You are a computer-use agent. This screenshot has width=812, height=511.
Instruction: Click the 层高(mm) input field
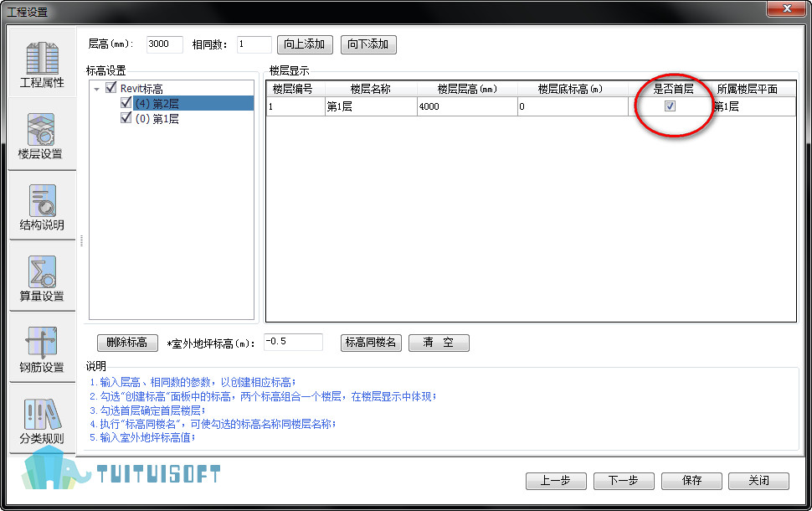click(164, 44)
